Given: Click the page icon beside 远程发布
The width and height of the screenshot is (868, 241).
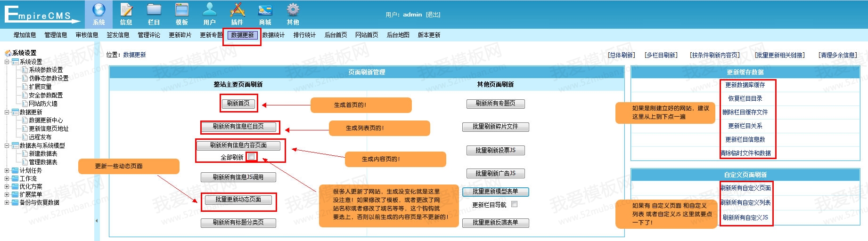Looking at the screenshot, I should (25, 137).
